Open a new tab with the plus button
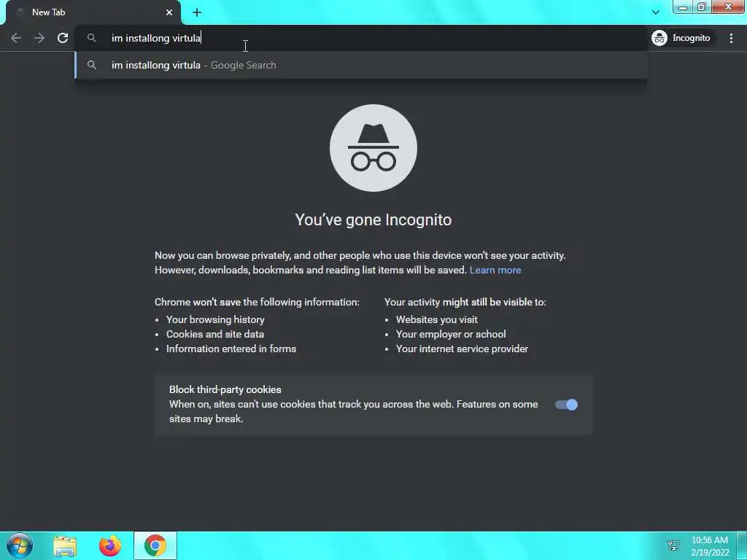 tap(197, 12)
